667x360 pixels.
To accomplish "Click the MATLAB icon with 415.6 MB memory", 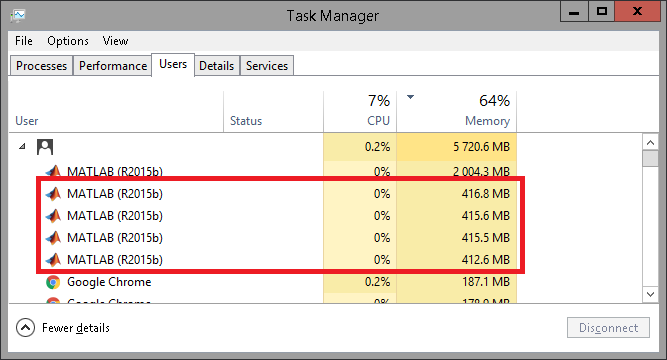I will [x=53, y=216].
